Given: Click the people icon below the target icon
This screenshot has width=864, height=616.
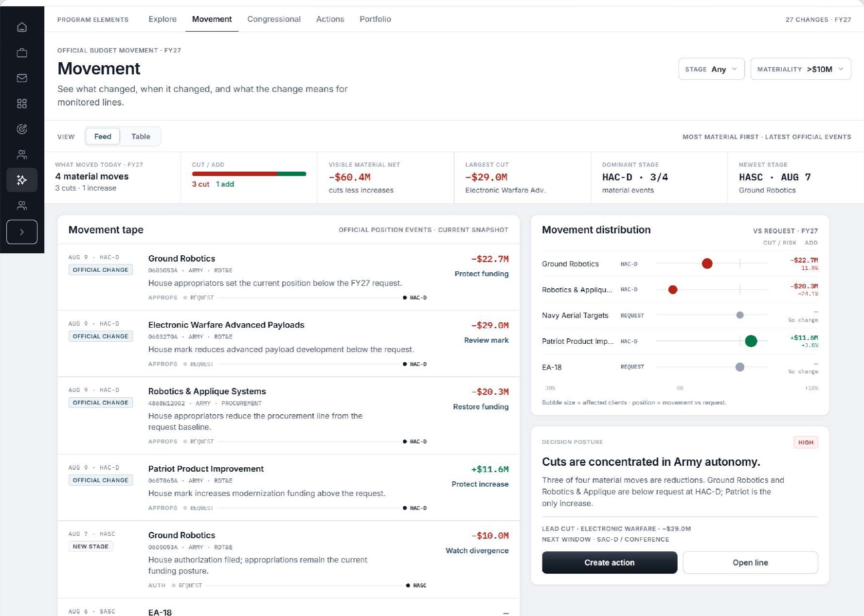Looking at the screenshot, I should click(x=22, y=155).
